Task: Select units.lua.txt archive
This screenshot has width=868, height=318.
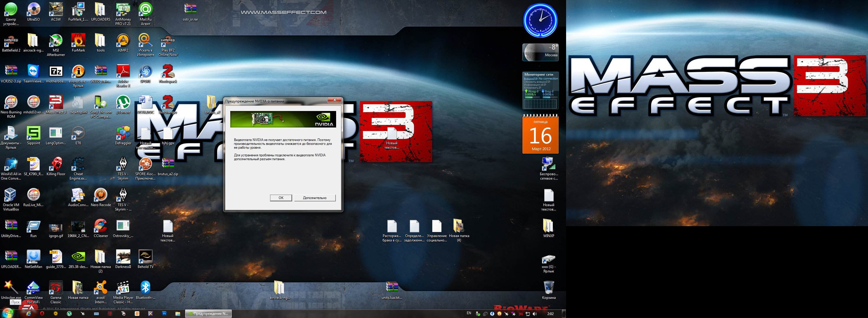Action: point(392,291)
